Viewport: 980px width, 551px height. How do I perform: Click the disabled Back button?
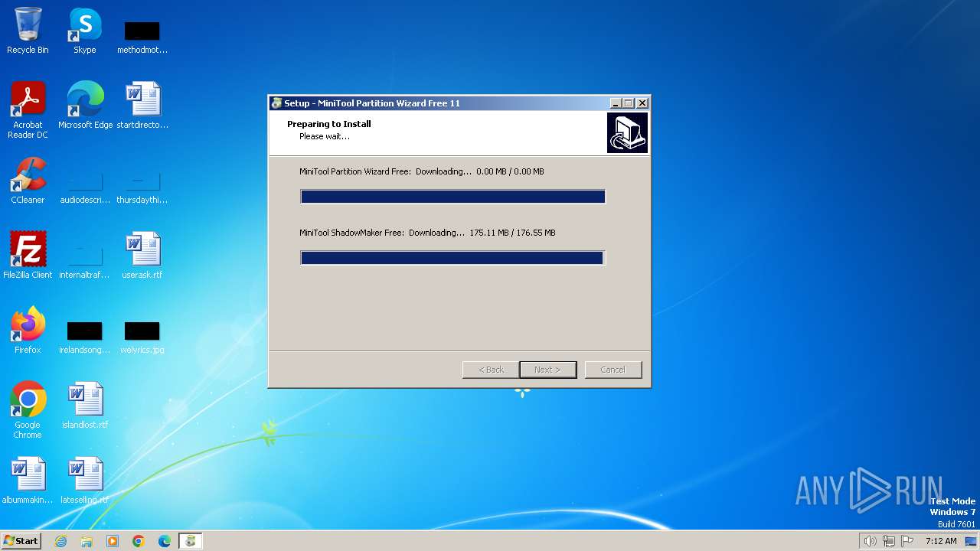click(491, 370)
